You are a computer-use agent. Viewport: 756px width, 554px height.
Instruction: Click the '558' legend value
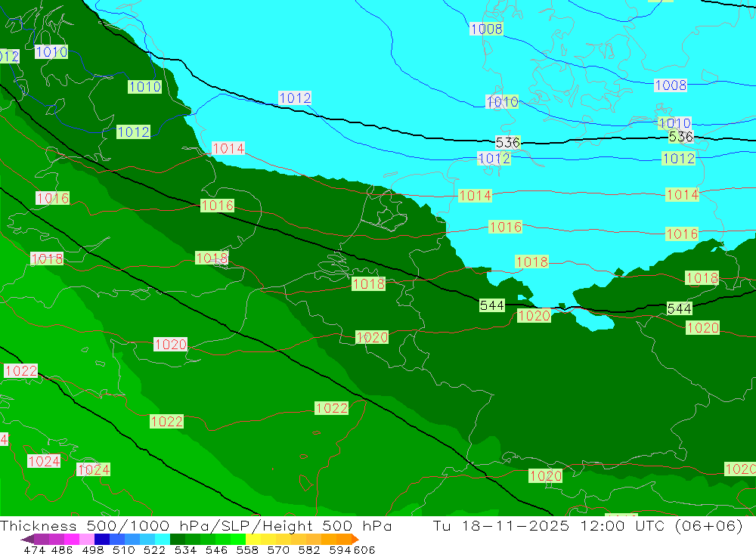[x=247, y=549]
